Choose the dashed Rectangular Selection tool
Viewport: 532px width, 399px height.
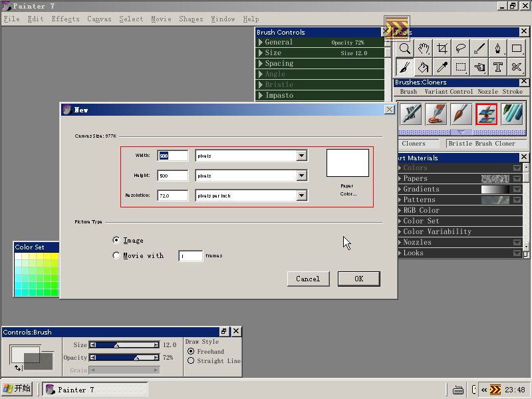coord(461,67)
